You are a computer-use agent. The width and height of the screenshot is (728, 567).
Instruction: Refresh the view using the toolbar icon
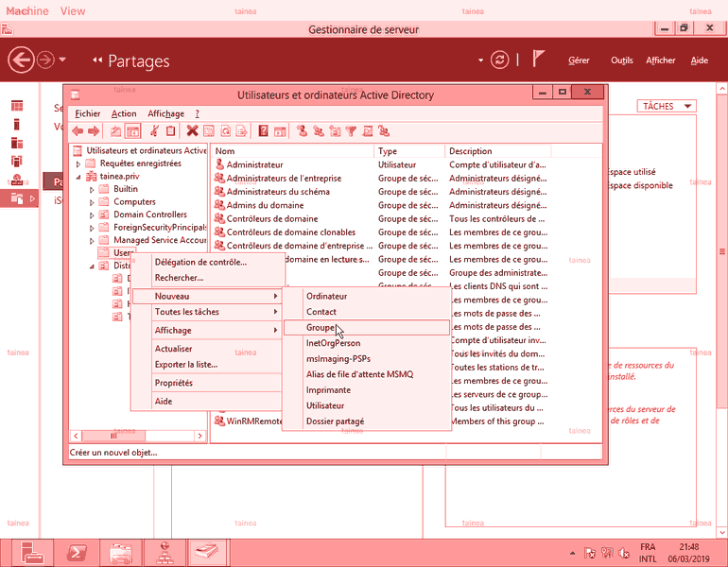pyautogui.click(x=225, y=131)
